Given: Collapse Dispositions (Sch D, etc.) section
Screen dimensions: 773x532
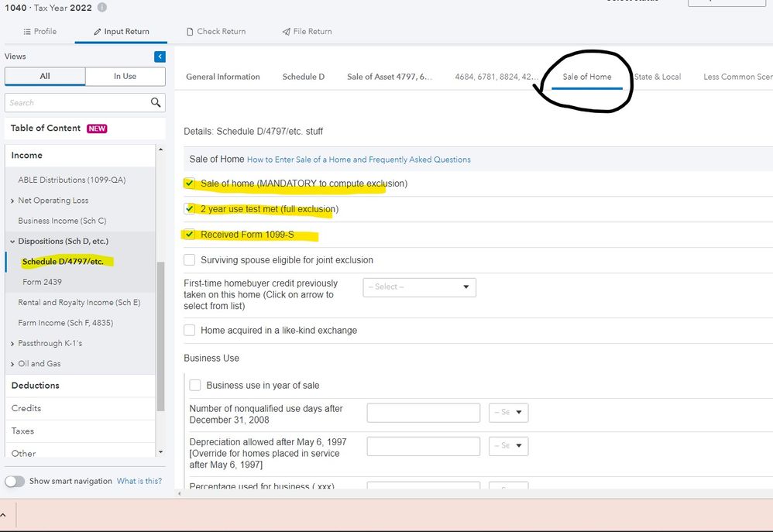Looking at the screenshot, I should (x=12, y=242).
